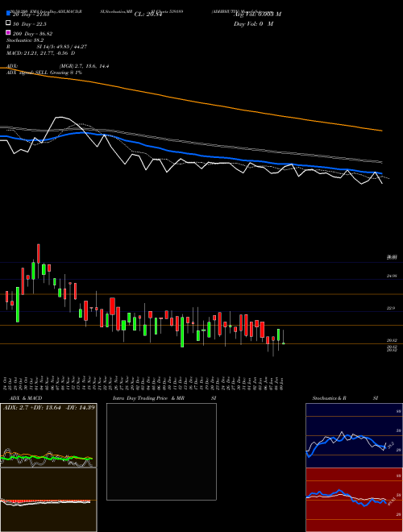Click the white 50 Day legend swatch
The width and height of the screenshot is (403, 532).
[8, 23]
